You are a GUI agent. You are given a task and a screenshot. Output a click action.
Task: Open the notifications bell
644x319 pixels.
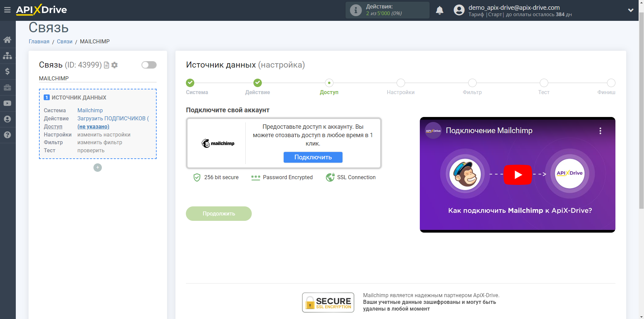tap(440, 10)
